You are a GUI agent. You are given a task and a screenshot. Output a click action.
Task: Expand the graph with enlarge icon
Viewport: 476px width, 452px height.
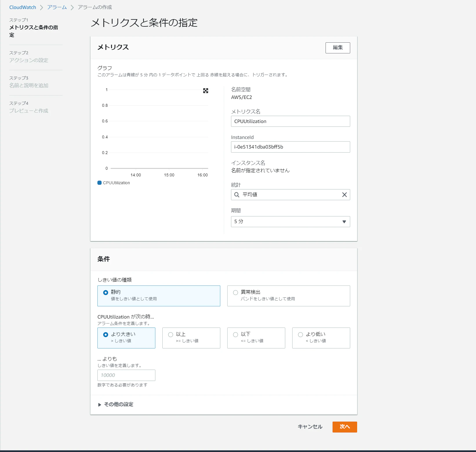pyautogui.click(x=206, y=91)
